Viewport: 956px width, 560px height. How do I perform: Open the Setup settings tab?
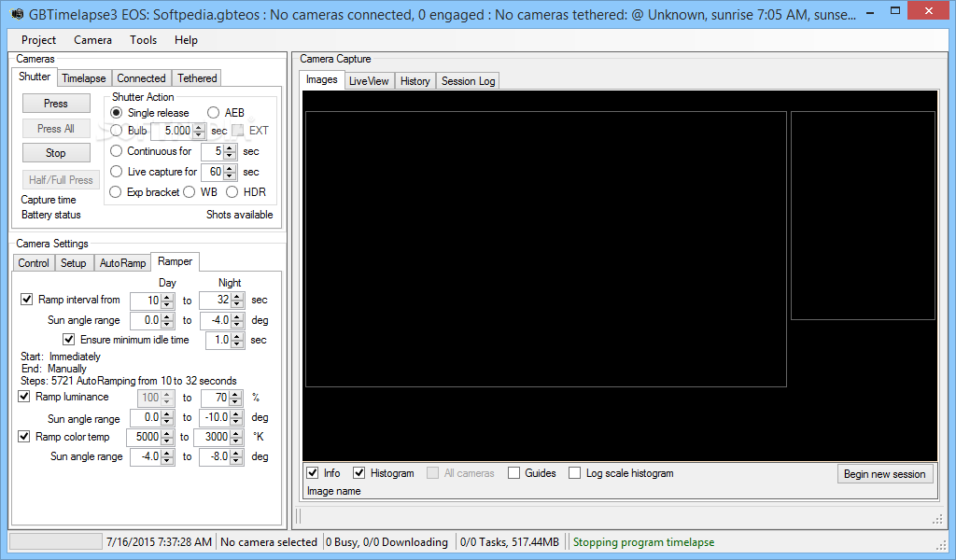point(73,262)
